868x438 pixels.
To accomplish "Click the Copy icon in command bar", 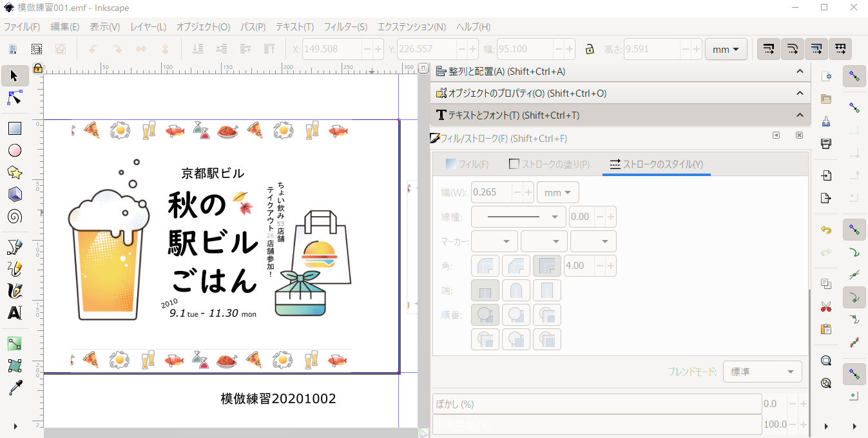I will (826, 284).
